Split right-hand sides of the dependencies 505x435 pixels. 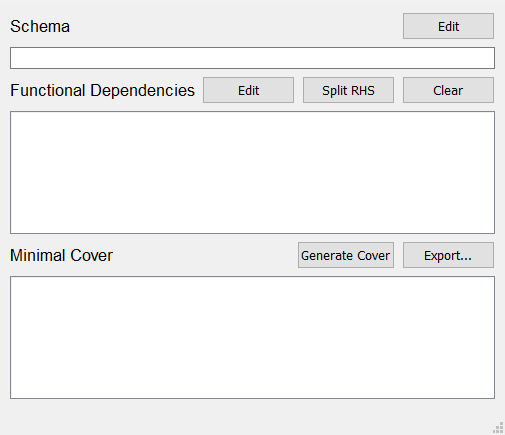click(348, 90)
